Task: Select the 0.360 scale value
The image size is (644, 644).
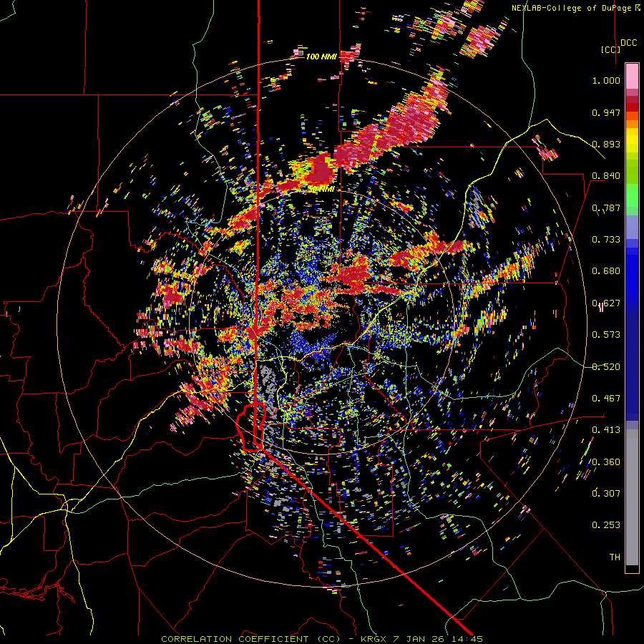Action: pos(606,462)
